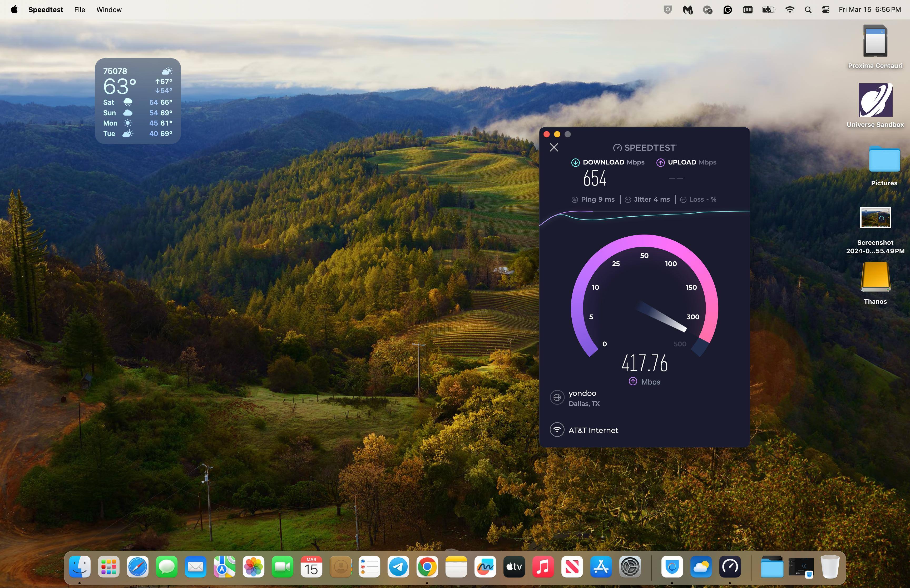Open the Universe Sandbox desktop icon

[x=875, y=101]
